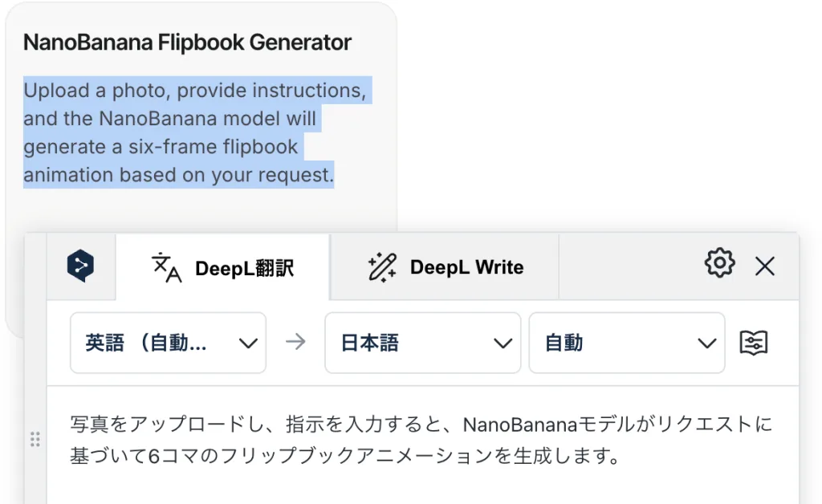Open the target language 日本語 dropdown
822x504 pixels.
click(x=422, y=343)
